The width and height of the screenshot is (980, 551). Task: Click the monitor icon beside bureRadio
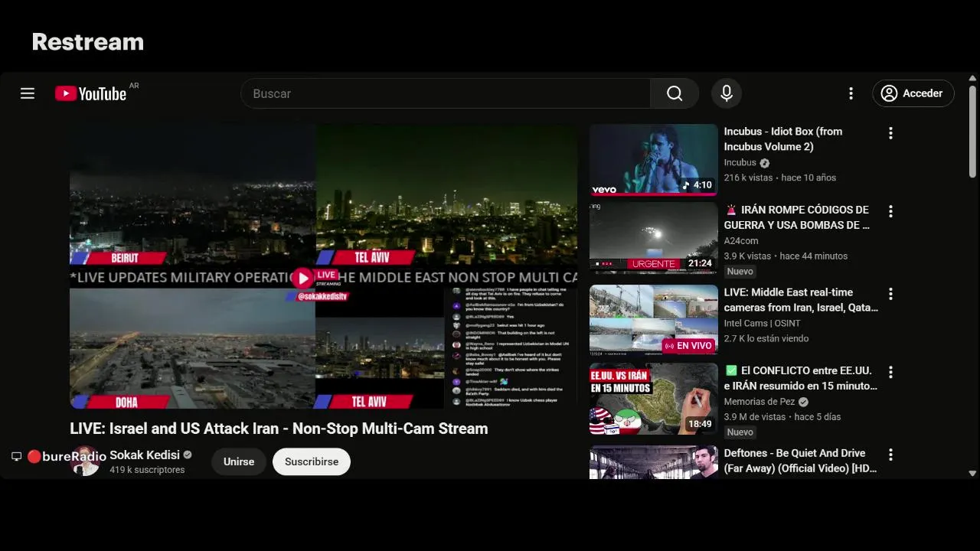coord(16,457)
